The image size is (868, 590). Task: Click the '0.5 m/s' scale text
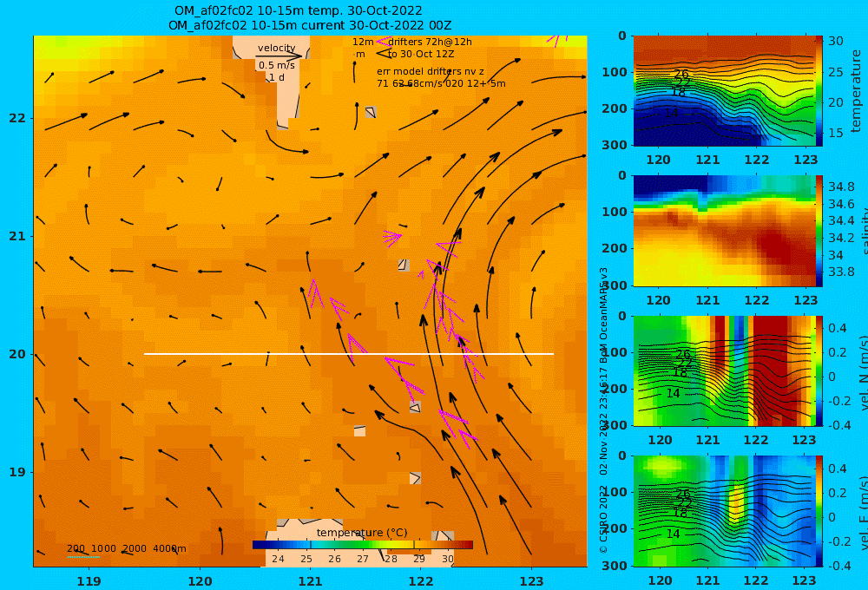[x=277, y=65]
